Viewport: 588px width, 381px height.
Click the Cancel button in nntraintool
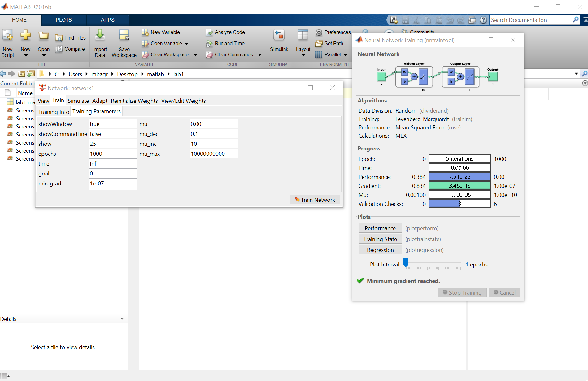(504, 292)
